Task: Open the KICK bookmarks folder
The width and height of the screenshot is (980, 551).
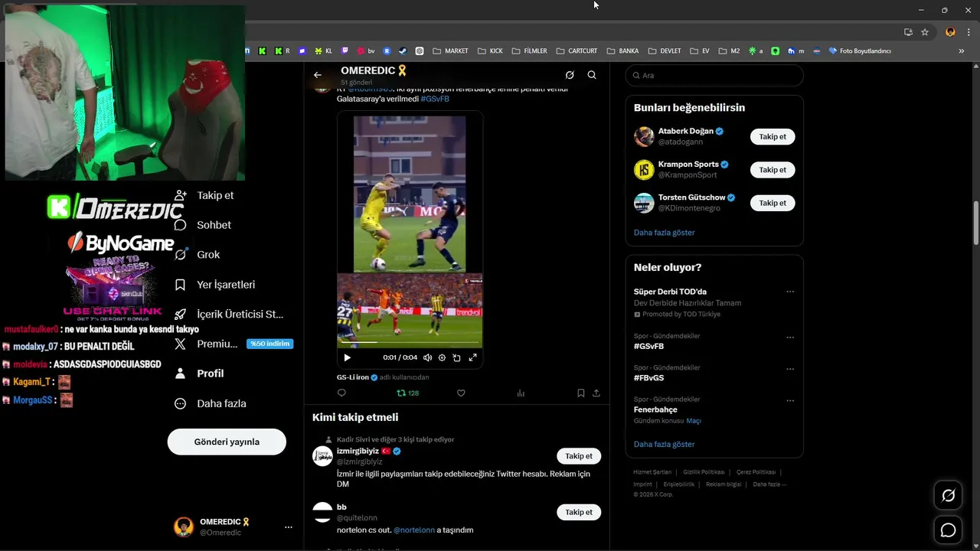Action: click(490, 51)
